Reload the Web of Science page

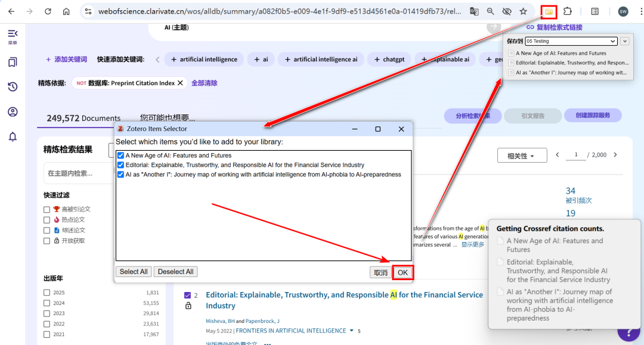tap(48, 11)
